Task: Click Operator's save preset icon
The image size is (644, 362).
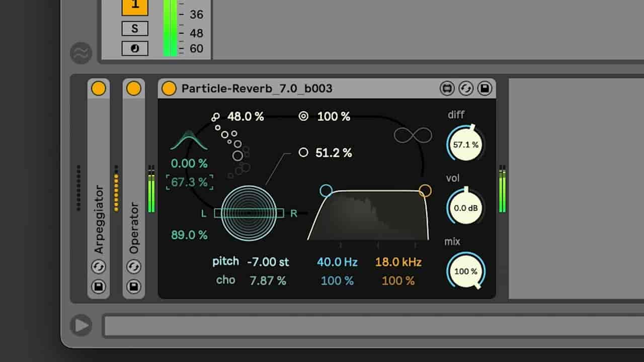Action: [134, 287]
